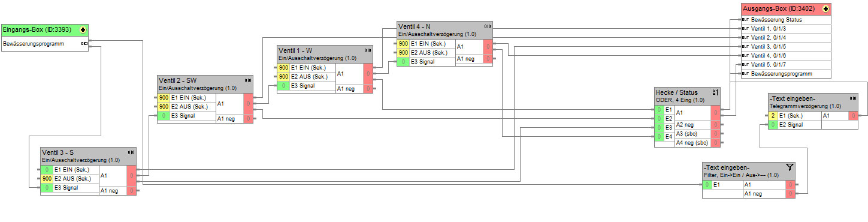The height and width of the screenshot is (222, 868).
Task: Select Ventil 3, 0/1/5 output row
Action: [x=786, y=46]
